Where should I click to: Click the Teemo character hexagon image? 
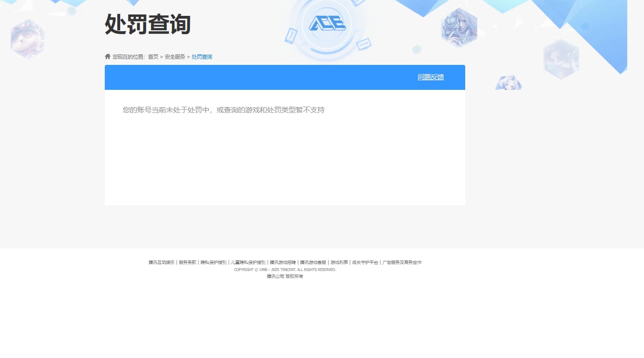tap(28, 37)
